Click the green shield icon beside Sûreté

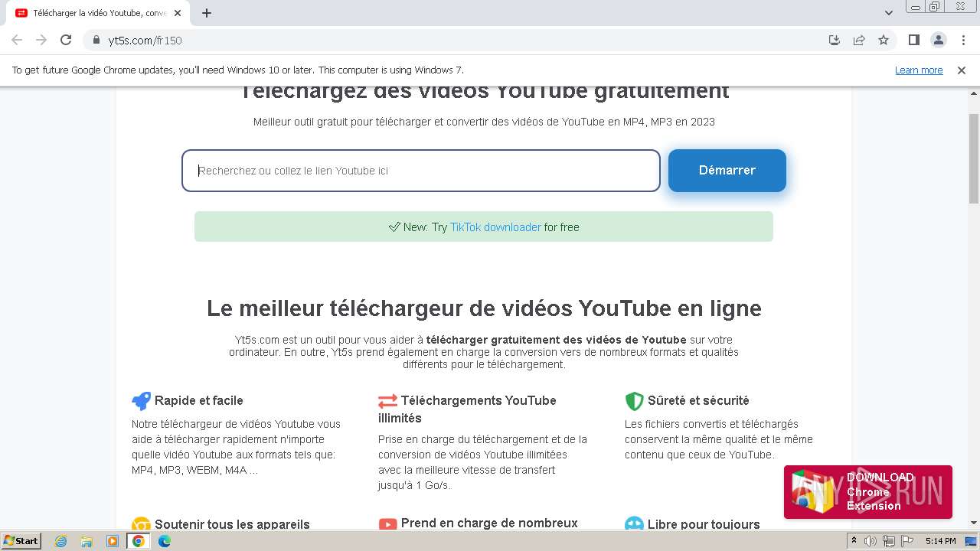click(x=634, y=401)
